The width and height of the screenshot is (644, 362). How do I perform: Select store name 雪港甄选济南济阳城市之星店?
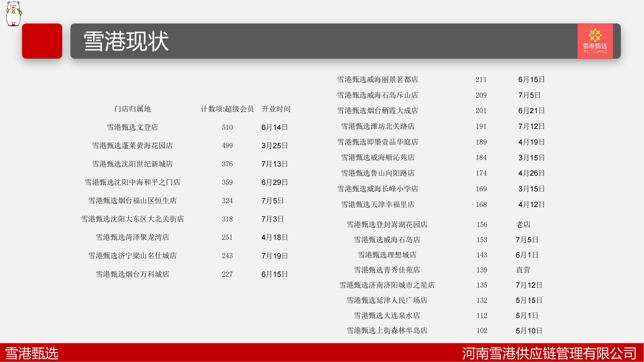387,285
